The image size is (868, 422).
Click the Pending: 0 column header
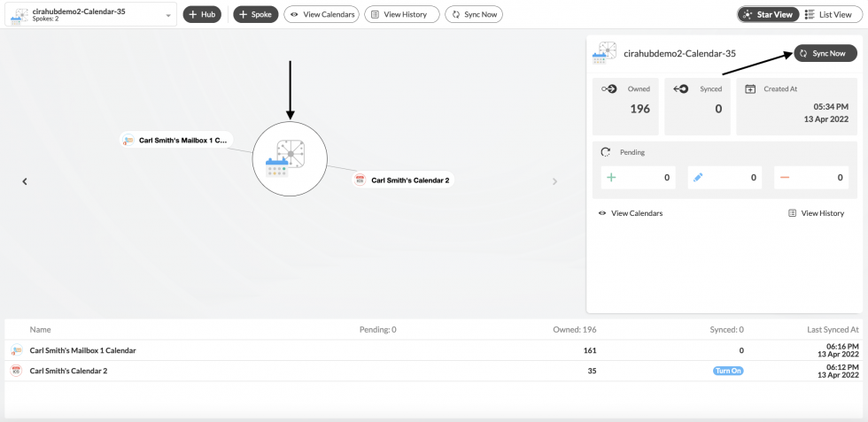coord(378,330)
